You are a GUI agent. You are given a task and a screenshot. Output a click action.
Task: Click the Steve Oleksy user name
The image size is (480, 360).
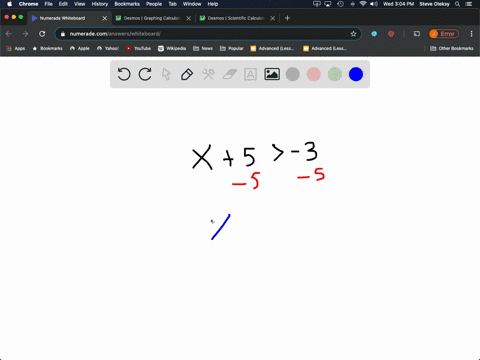click(x=434, y=4)
